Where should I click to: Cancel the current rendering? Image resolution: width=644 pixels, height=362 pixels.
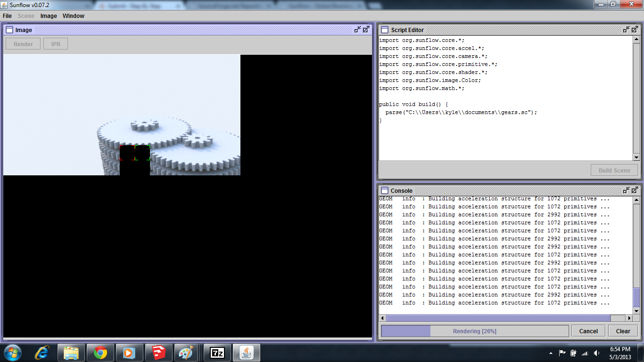pos(588,331)
